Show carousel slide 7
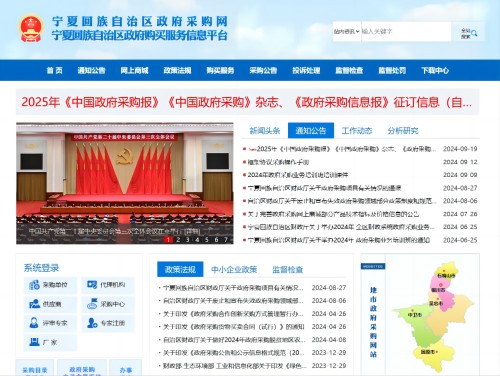The image size is (500, 376). tap(226, 240)
